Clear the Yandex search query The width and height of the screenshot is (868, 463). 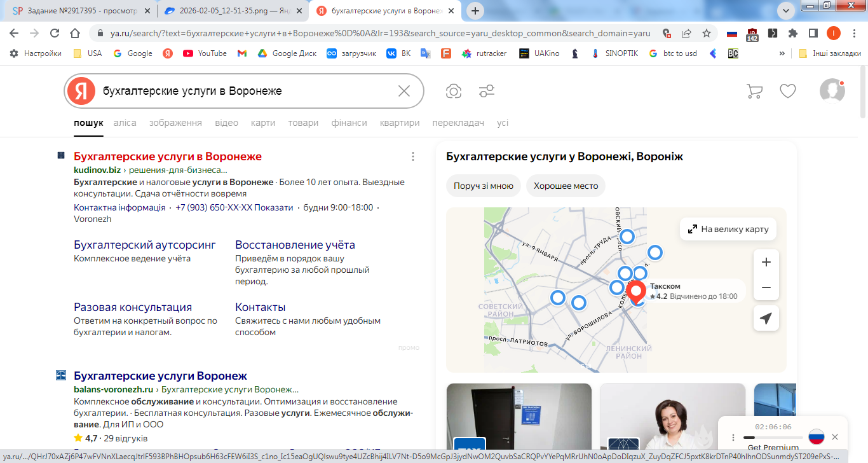pos(404,91)
